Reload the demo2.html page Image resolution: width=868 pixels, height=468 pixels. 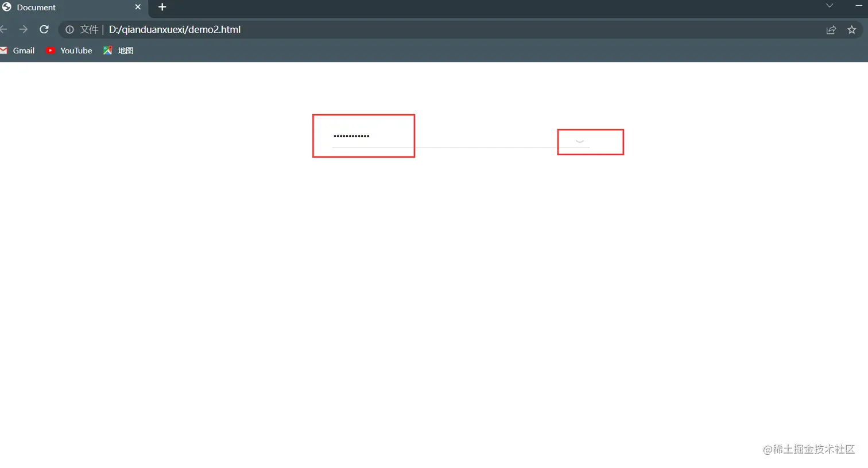(44, 29)
